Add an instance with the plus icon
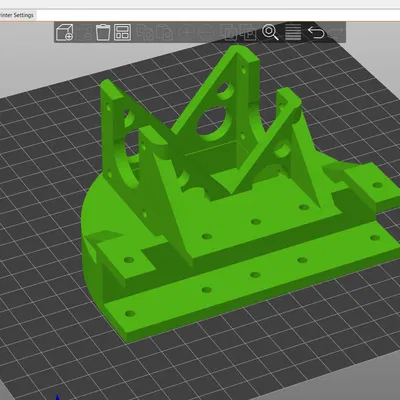The height and width of the screenshot is (400, 400). click(187, 32)
